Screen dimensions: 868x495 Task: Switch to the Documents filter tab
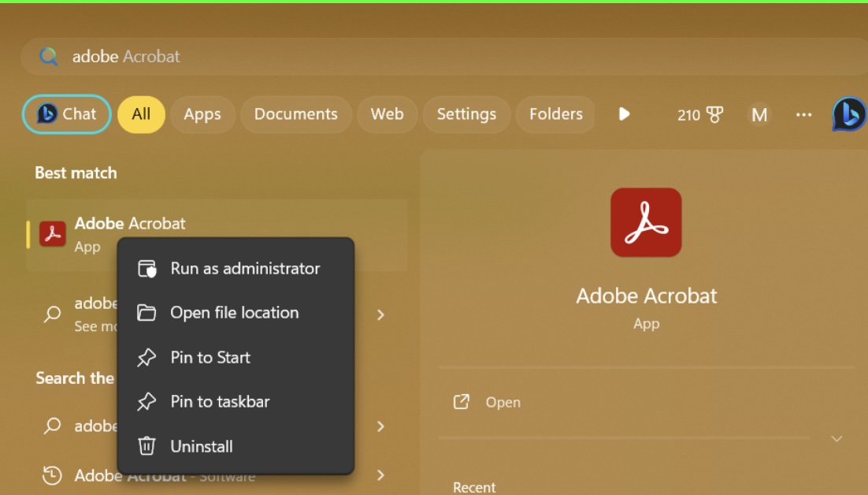click(x=295, y=114)
